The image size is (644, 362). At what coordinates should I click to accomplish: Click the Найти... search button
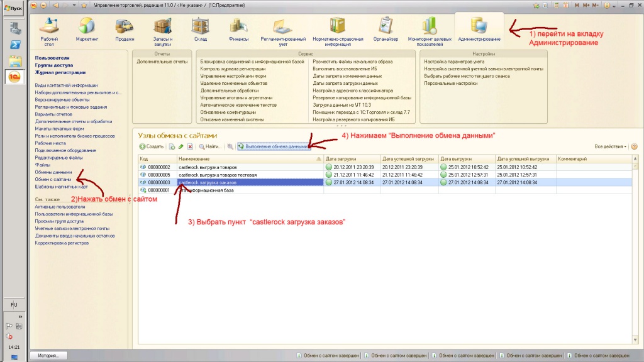(x=210, y=146)
